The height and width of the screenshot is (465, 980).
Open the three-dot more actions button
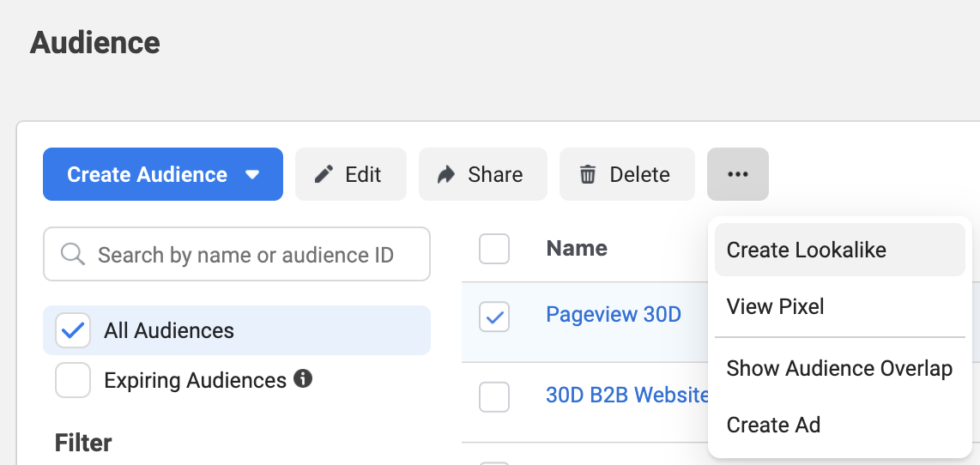coord(737,174)
